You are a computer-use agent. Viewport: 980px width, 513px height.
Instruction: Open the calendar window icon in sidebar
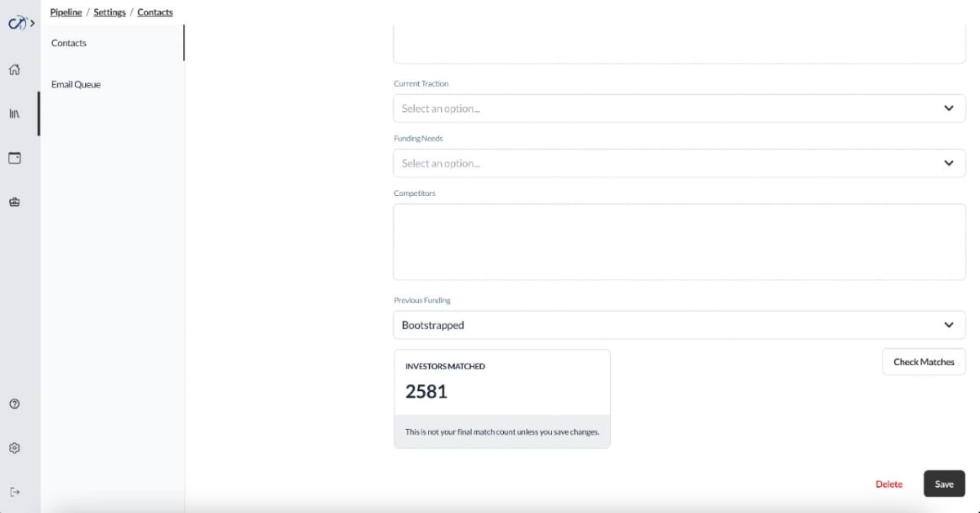[14, 158]
